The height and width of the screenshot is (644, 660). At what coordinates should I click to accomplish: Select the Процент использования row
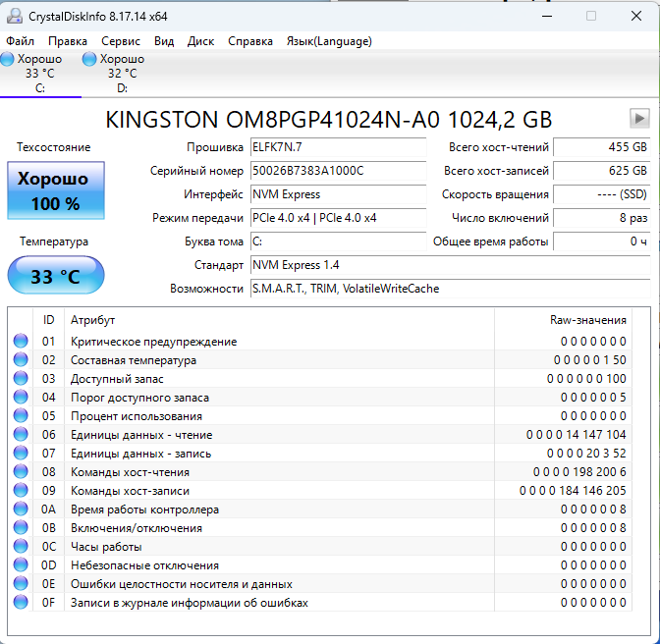coord(136,416)
